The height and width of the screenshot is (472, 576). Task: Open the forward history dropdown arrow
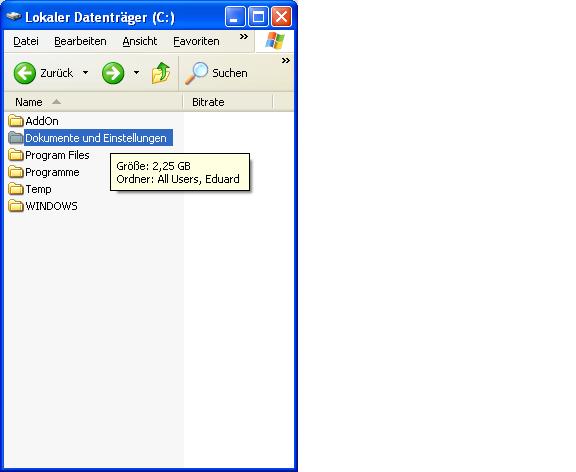point(136,73)
